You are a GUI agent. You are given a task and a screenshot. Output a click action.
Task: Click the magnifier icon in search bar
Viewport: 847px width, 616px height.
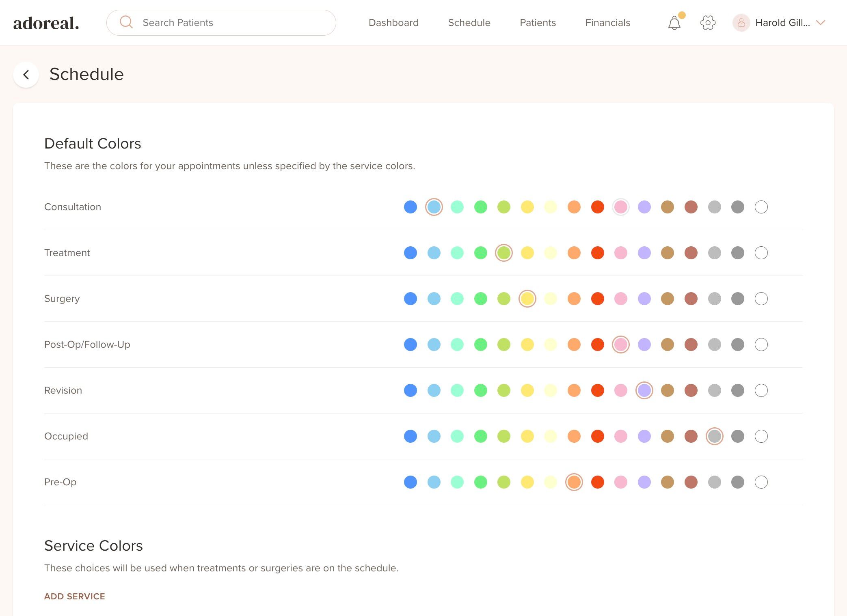pos(126,22)
